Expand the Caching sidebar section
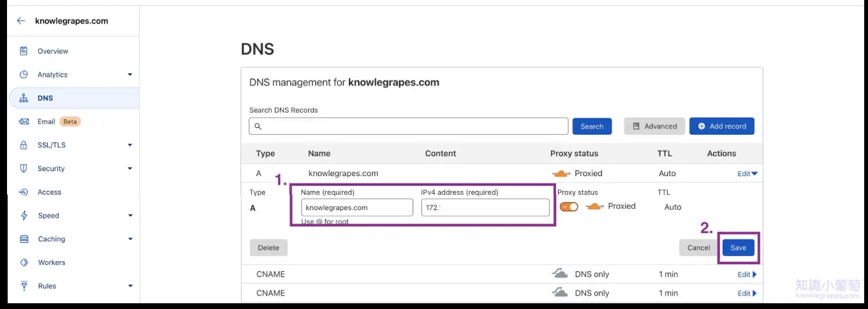Screen dimensions: 868x309 pyautogui.click(x=130, y=239)
